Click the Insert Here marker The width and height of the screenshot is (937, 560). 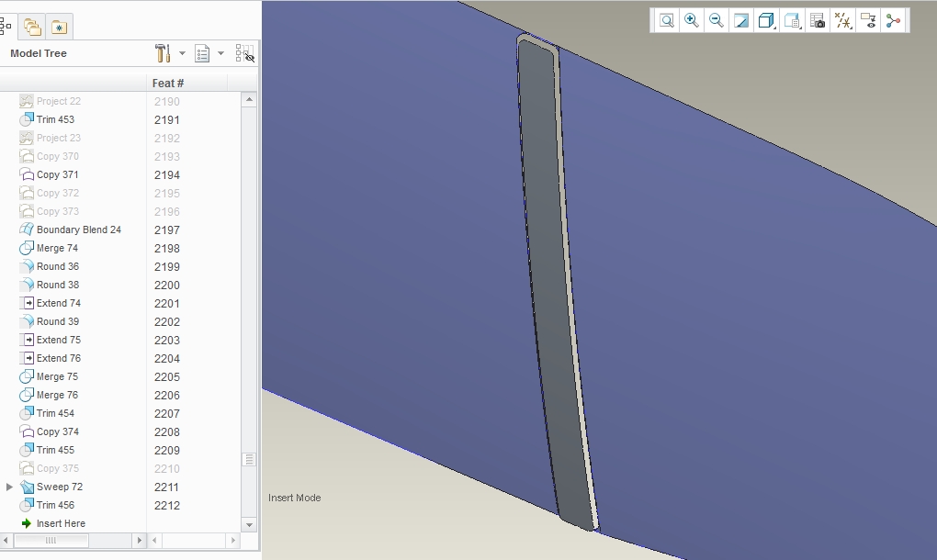coord(61,523)
